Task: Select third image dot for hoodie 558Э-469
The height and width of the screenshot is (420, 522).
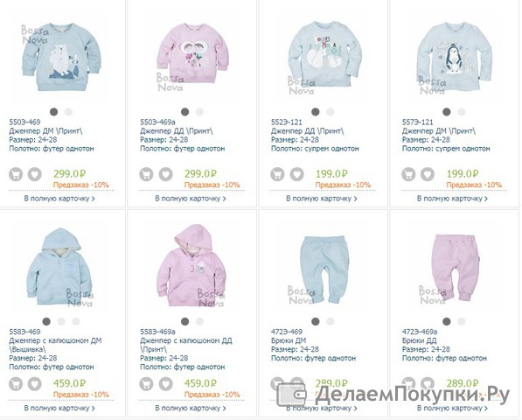Action: coord(76,321)
